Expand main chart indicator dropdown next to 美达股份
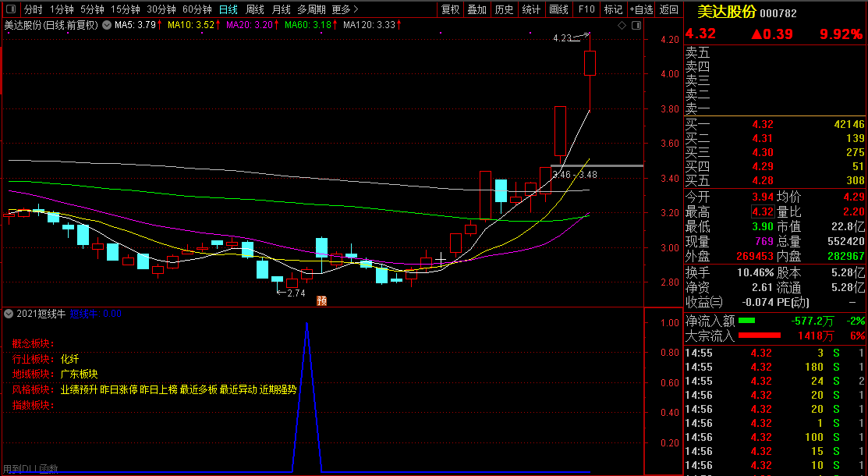 pyautogui.click(x=106, y=25)
